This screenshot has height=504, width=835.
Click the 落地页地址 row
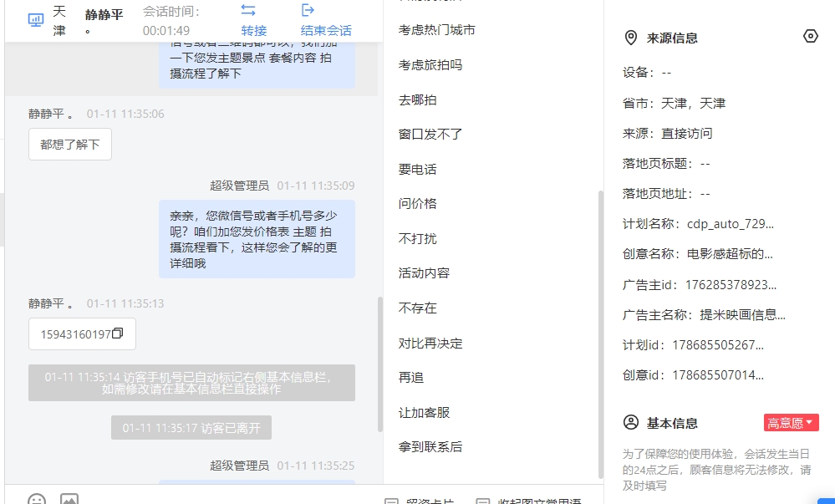666,194
